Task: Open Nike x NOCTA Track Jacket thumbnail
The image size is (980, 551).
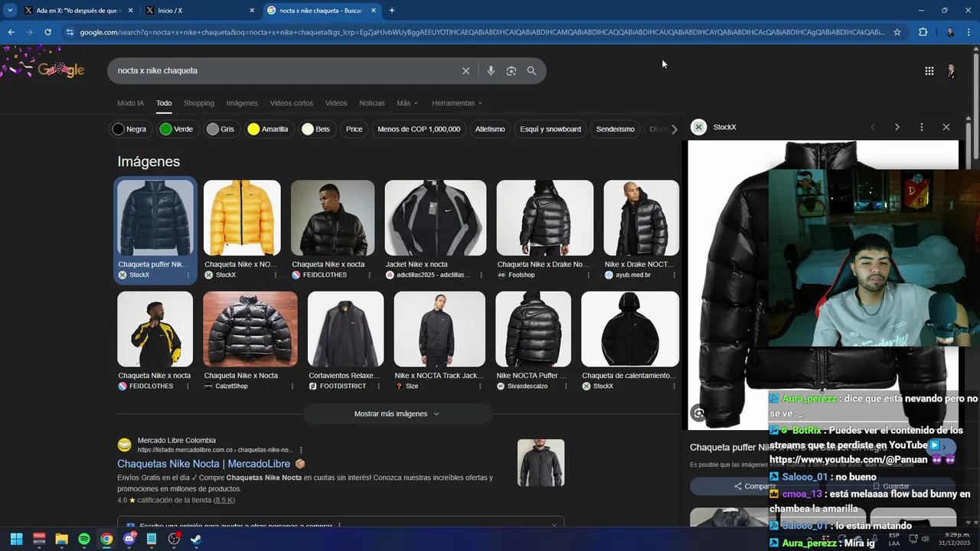Action: pyautogui.click(x=439, y=329)
